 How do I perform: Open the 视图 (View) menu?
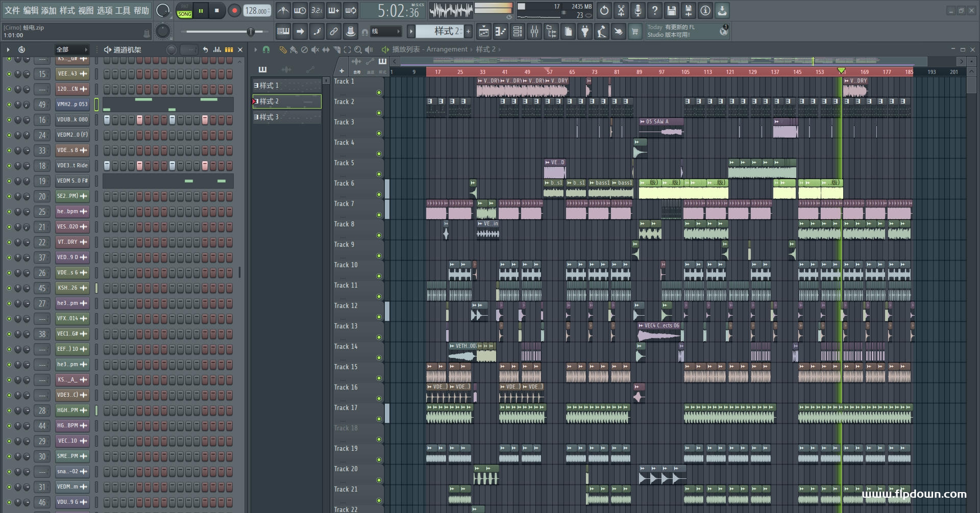[x=86, y=10]
